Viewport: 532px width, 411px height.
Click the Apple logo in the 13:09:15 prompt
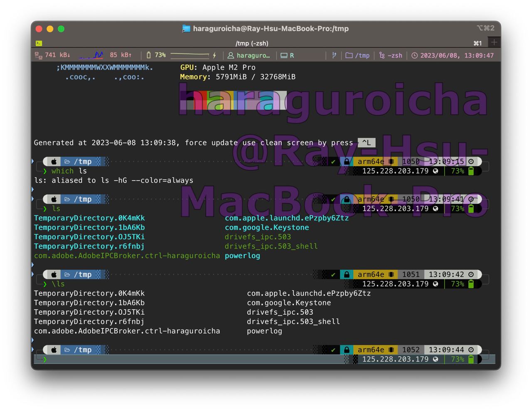[54, 161]
